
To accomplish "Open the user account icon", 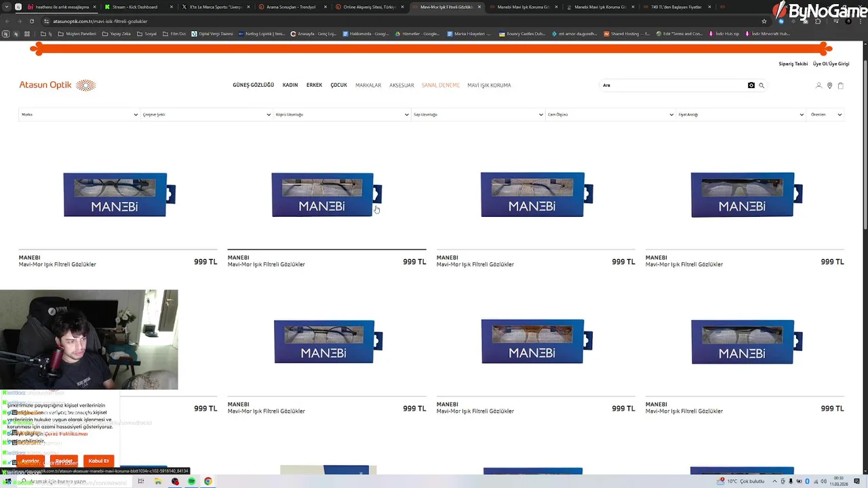I will pyautogui.click(x=818, y=85).
